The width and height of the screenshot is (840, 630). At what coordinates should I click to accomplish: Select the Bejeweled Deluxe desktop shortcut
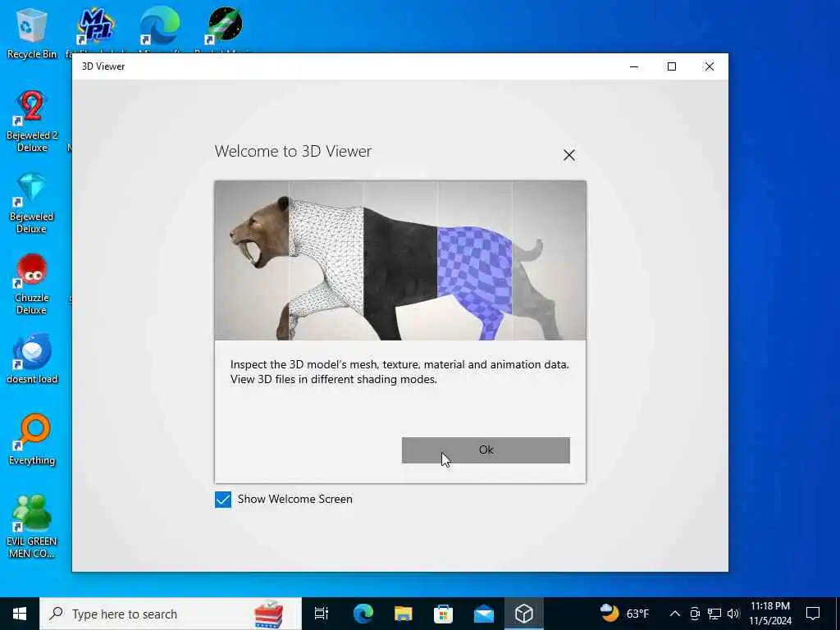pos(32,203)
